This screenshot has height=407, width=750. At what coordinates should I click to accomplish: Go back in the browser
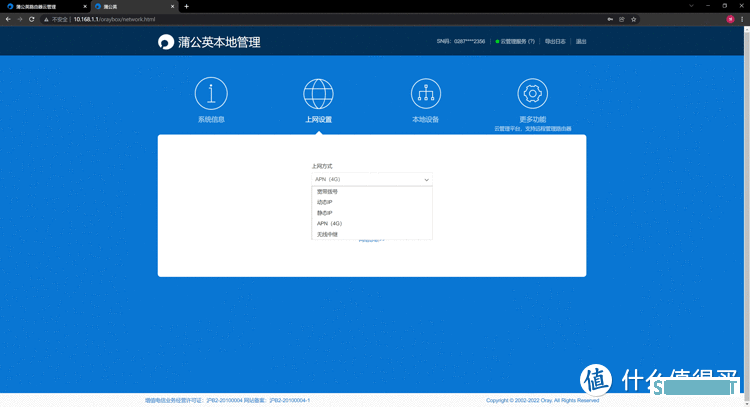click(x=8, y=19)
